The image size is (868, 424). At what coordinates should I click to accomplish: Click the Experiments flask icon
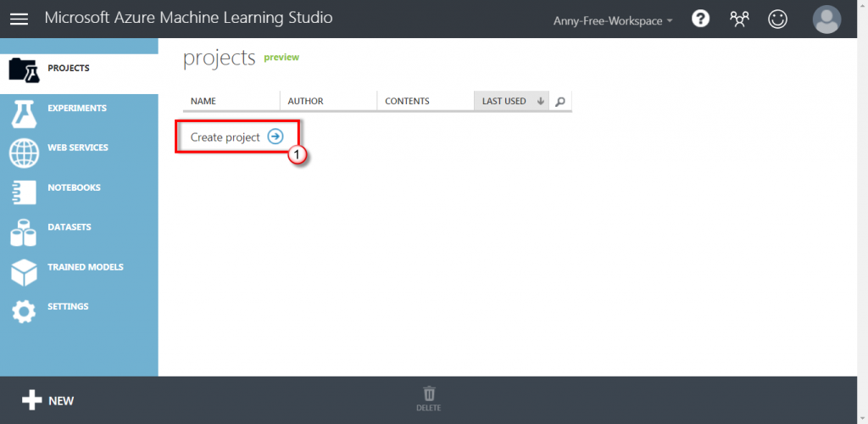click(x=24, y=114)
